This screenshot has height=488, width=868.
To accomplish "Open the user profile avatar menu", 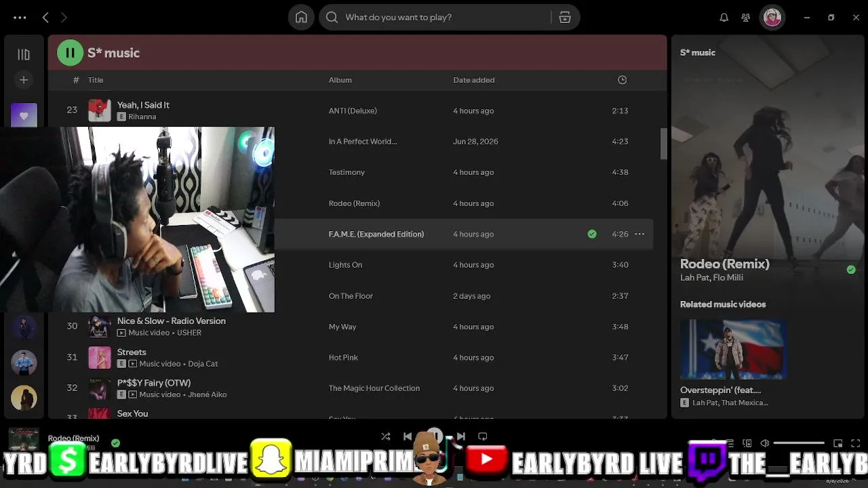I will (x=772, y=18).
